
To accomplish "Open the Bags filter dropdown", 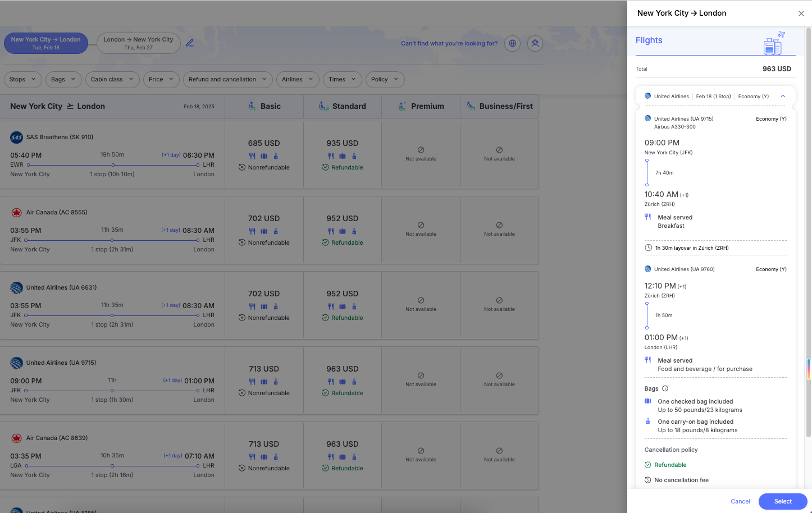I will 63,79.
